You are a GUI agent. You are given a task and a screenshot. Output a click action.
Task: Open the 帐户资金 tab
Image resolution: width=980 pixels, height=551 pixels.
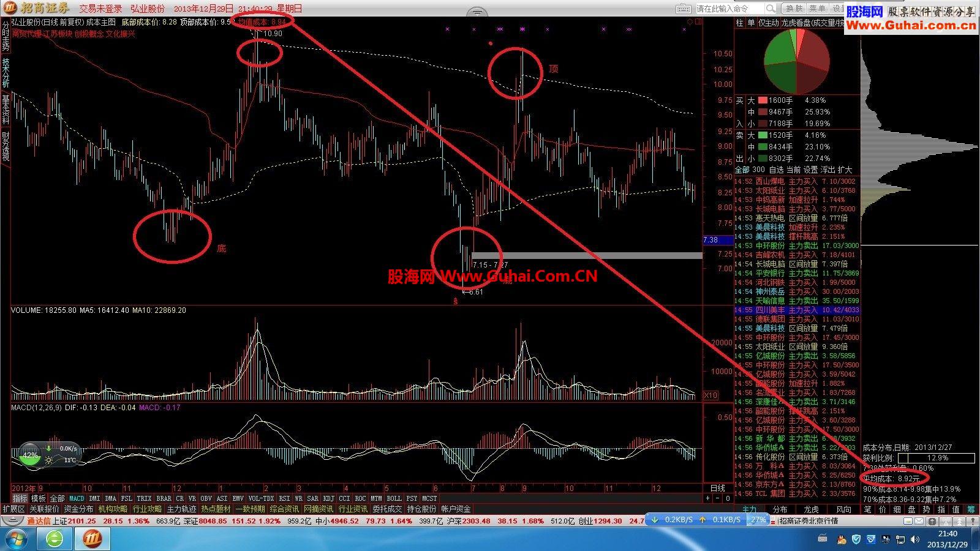[x=456, y=509]
